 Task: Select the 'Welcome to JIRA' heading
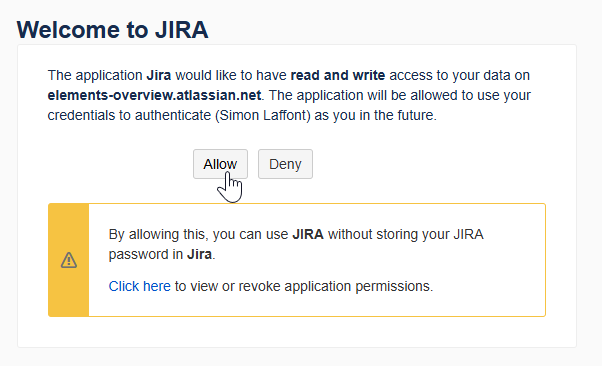112,30
